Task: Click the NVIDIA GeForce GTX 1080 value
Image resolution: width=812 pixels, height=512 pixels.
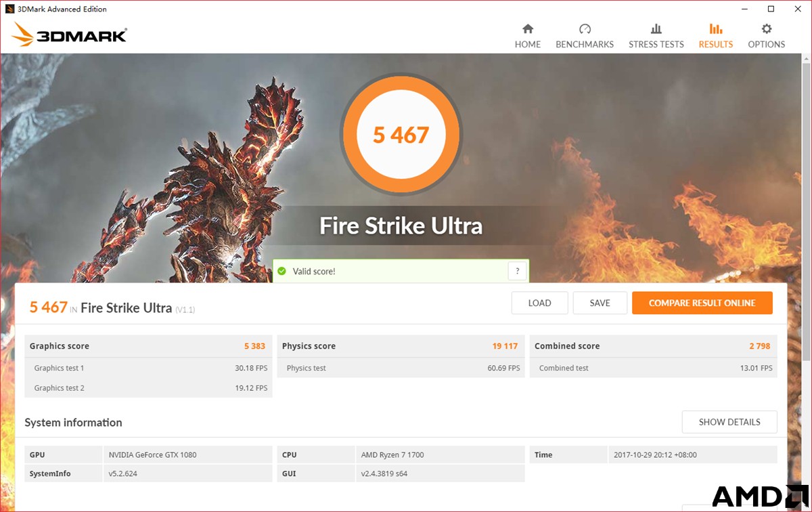Action: pos(152,455)
